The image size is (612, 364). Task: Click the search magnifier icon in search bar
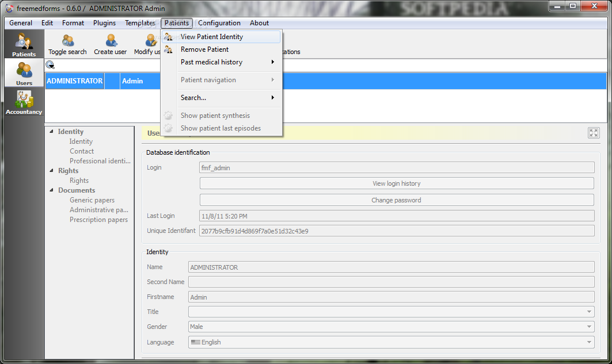50,65
